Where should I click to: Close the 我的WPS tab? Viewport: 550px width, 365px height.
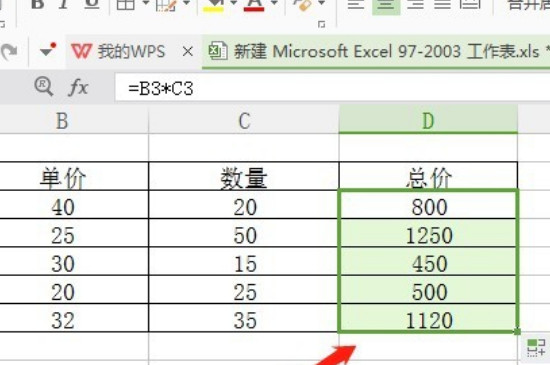click(x=188, y=52)
